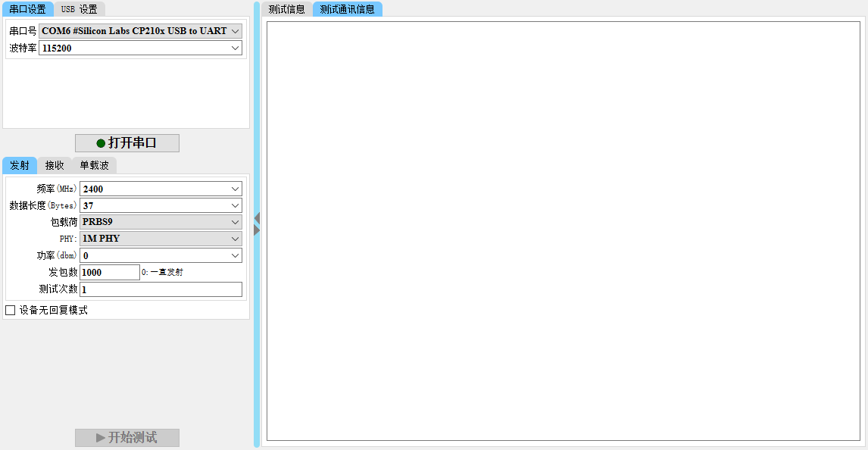Enable the 设备无回复模式 checkbox

pyautogui.click(x=10, y=310)
